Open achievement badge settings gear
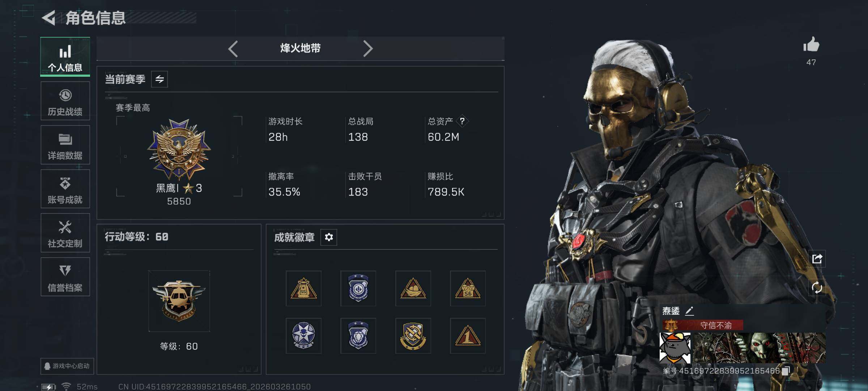The width and height of the screenshot is (868, 391). click(329, 237)
